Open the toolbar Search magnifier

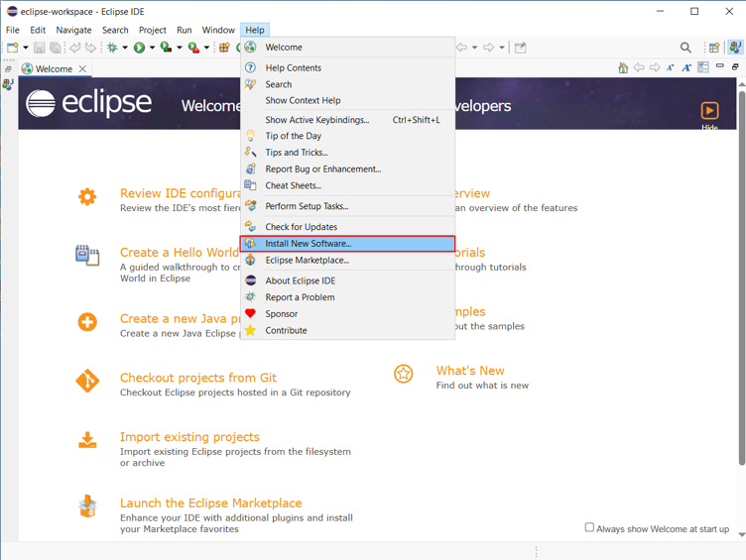685,48
